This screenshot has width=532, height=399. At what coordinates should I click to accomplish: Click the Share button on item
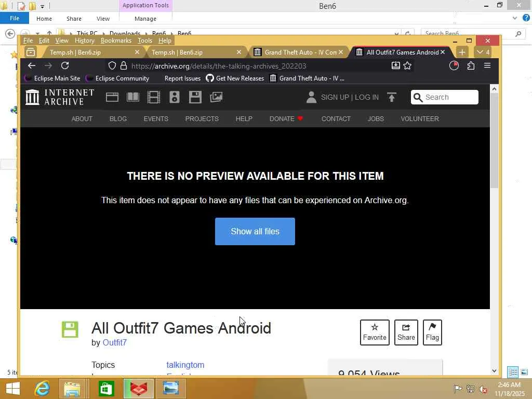point(406,332)
